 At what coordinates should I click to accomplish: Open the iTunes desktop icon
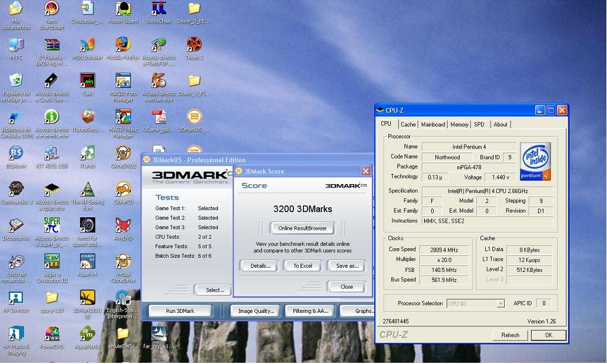pos(87,153)
